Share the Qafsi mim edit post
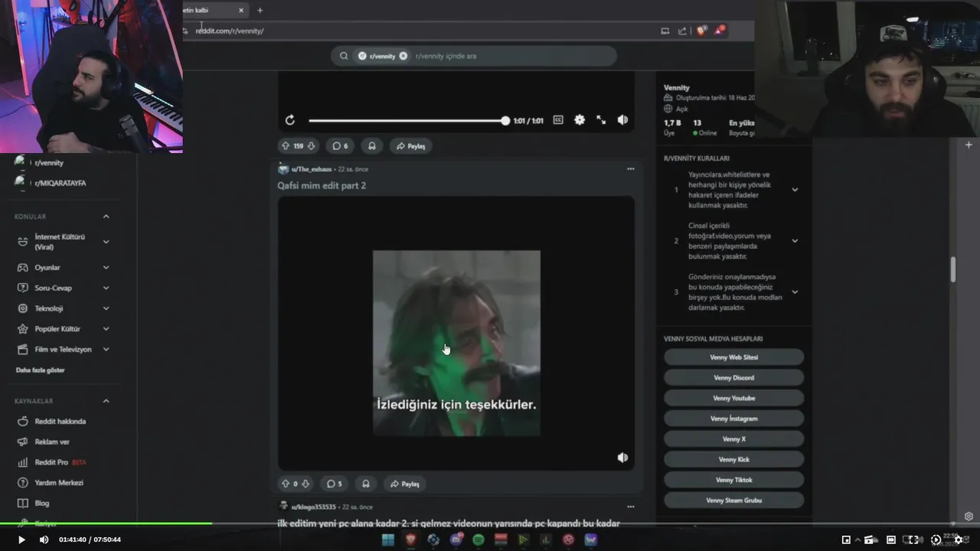The width and height of the screenshot is (980, 551). click(x=405, y=484)
